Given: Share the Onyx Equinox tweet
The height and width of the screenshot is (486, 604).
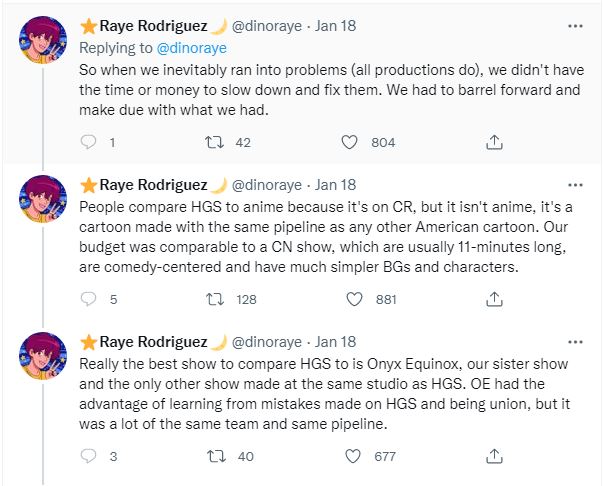Looking at the screenshot, I should [x=493, y=456].
